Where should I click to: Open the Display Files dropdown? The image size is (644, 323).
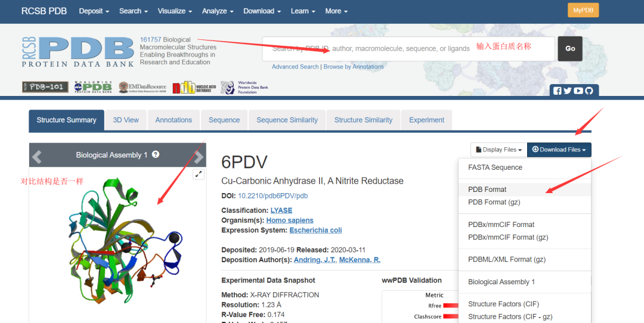coord(499,150)
